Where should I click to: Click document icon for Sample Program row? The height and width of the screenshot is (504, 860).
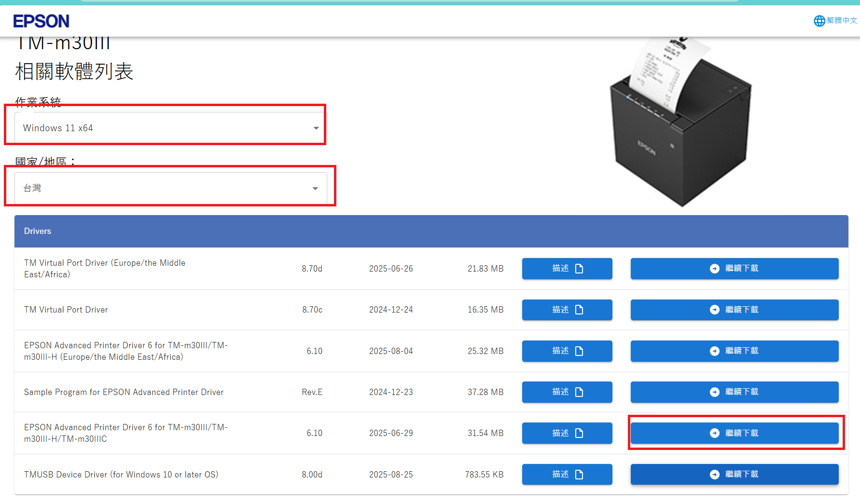pyautogui.click(x=579, y=392)
